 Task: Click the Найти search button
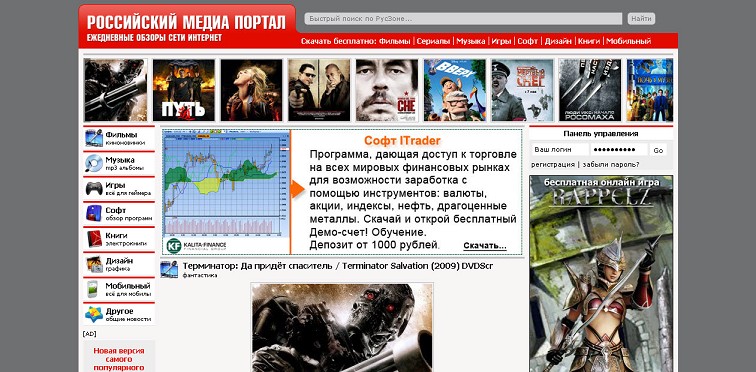[x=641, y=19]
